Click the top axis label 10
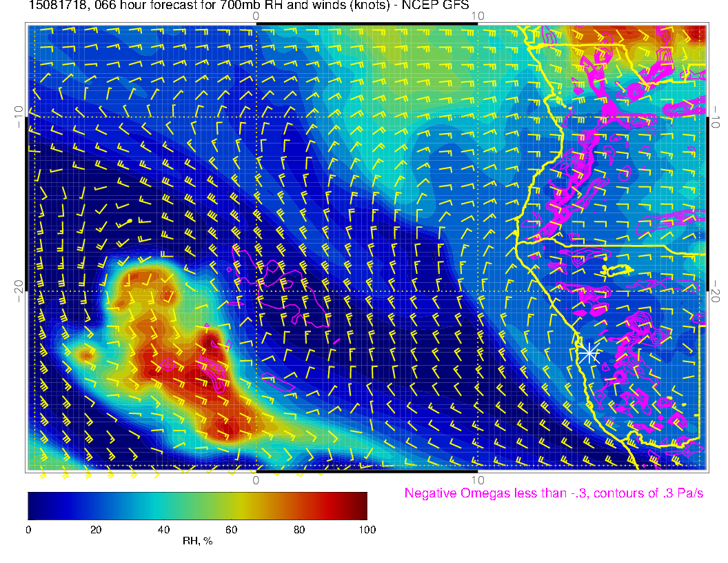 478,17
